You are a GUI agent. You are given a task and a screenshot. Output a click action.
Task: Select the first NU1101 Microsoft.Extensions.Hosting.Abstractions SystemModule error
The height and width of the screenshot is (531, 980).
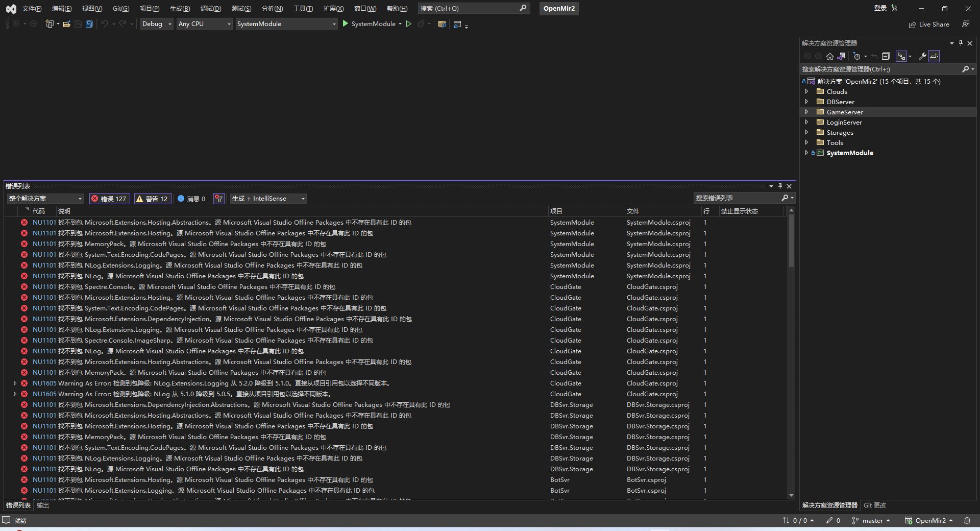click(396, 223)
